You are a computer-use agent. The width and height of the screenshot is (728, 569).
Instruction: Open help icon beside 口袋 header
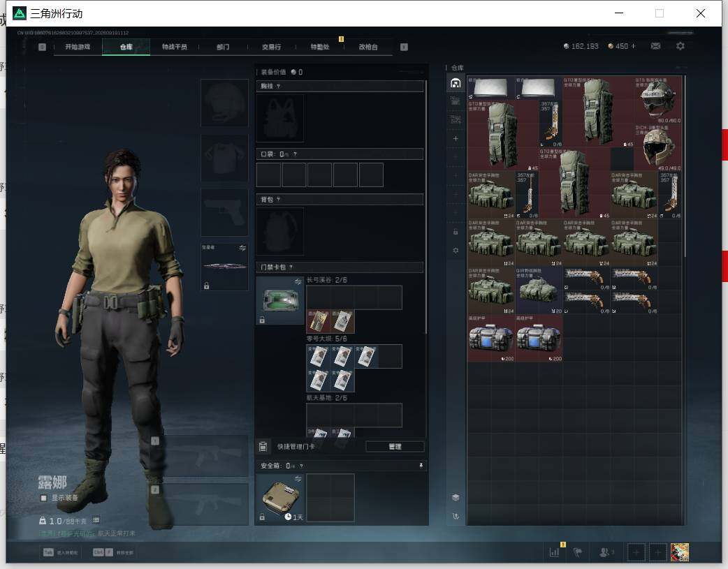click(295, 154)
